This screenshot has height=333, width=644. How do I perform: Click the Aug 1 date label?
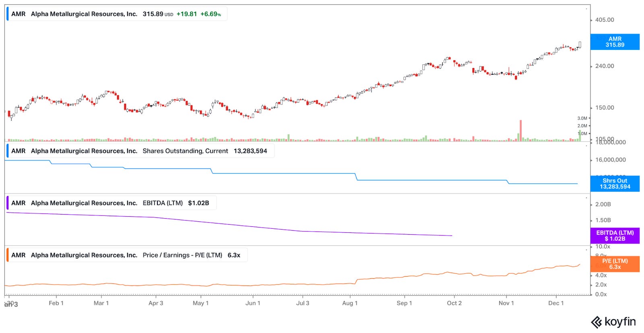pyautogui.click(x=350, y=303)
